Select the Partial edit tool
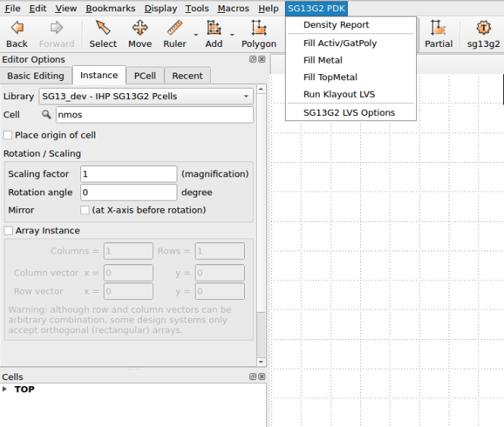The height and width of the screenshot is (427, 504). [x=438, y=34]
